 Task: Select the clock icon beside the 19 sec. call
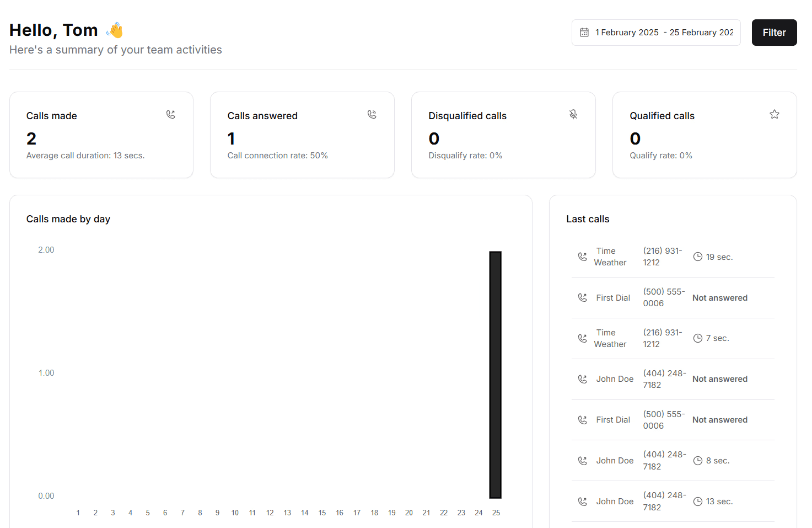(698, 257)
